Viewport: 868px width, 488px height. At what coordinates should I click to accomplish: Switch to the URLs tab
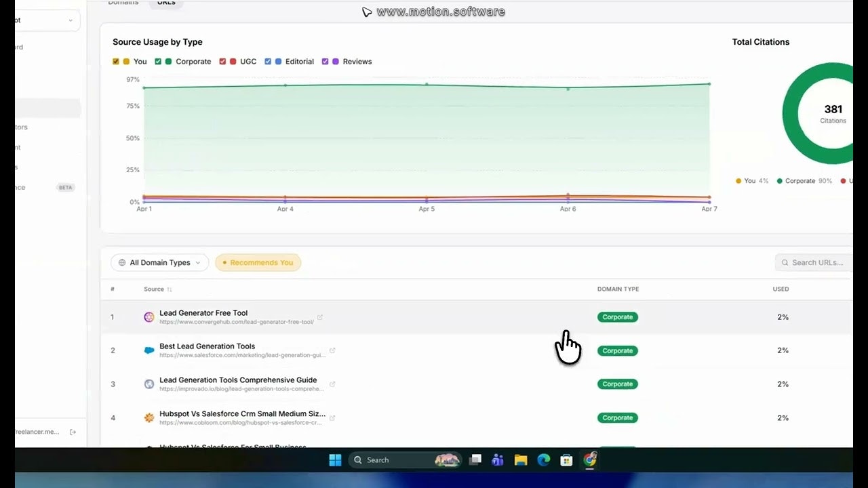tap(166, 3)
